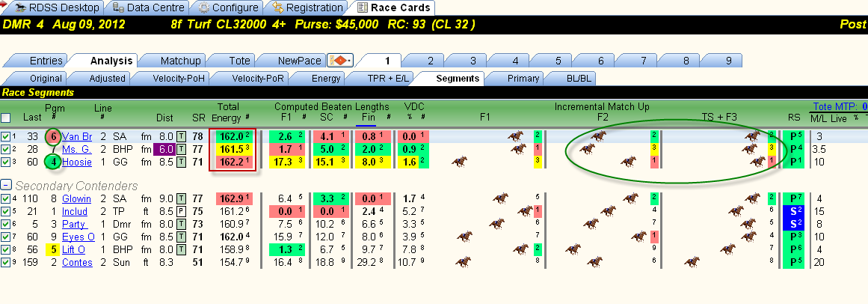Switch to the Velocity-PoH sub-tab
Screen dimensions: 868x304
[172, 79]
